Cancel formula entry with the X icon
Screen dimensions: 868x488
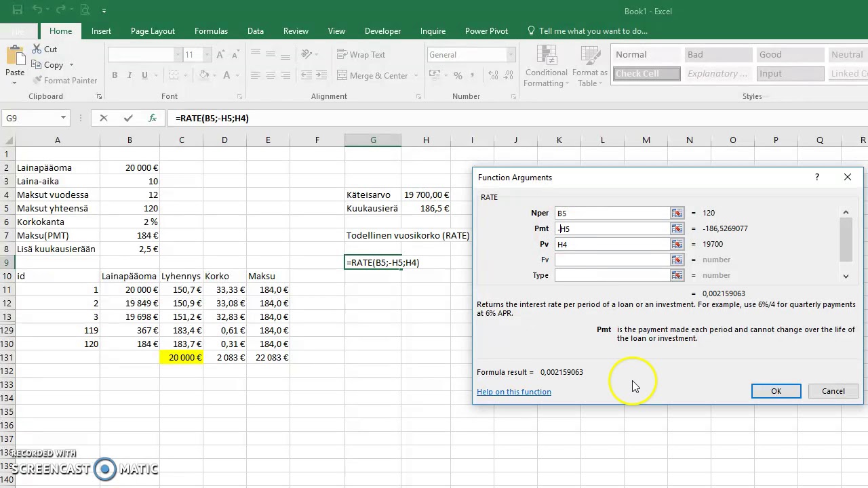pos(104,118)
